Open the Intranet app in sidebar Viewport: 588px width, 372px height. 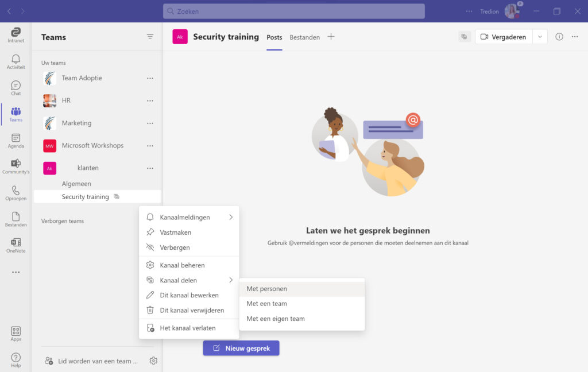(x=16, y=35)
